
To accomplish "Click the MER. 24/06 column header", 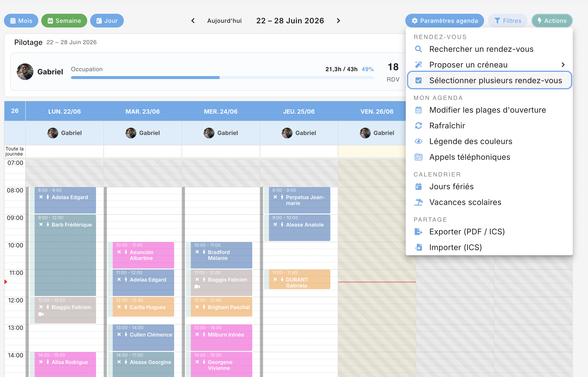I will 221,111.
